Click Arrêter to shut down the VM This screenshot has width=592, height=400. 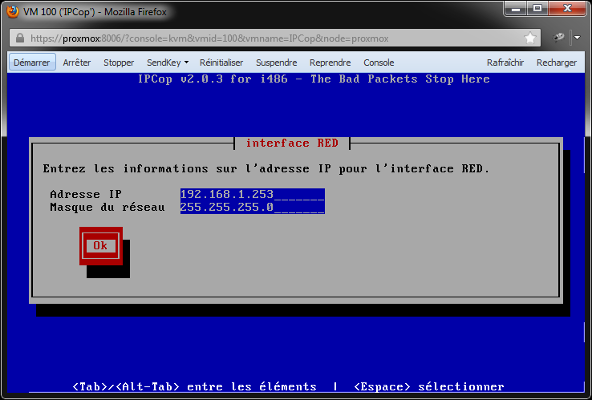77,62
